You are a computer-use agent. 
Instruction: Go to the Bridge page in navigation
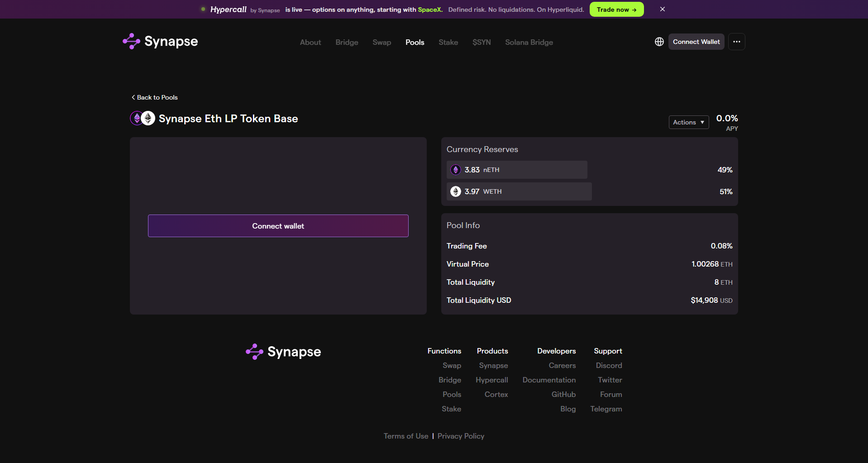(347, 42)
